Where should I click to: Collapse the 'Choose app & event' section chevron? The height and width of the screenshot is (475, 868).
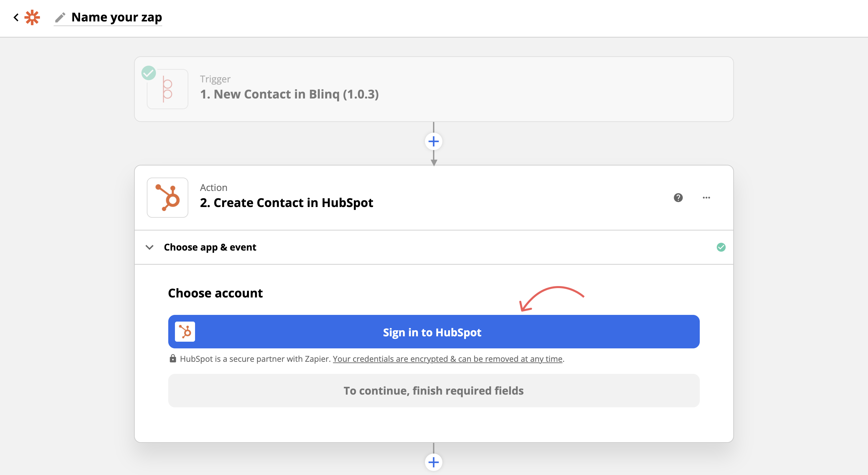[149, 247]
